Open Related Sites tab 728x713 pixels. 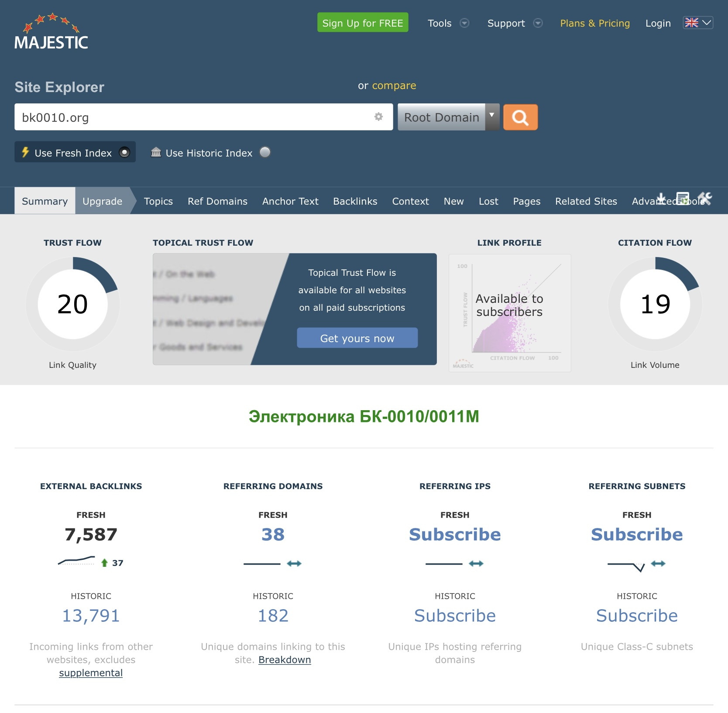[586, 201]
